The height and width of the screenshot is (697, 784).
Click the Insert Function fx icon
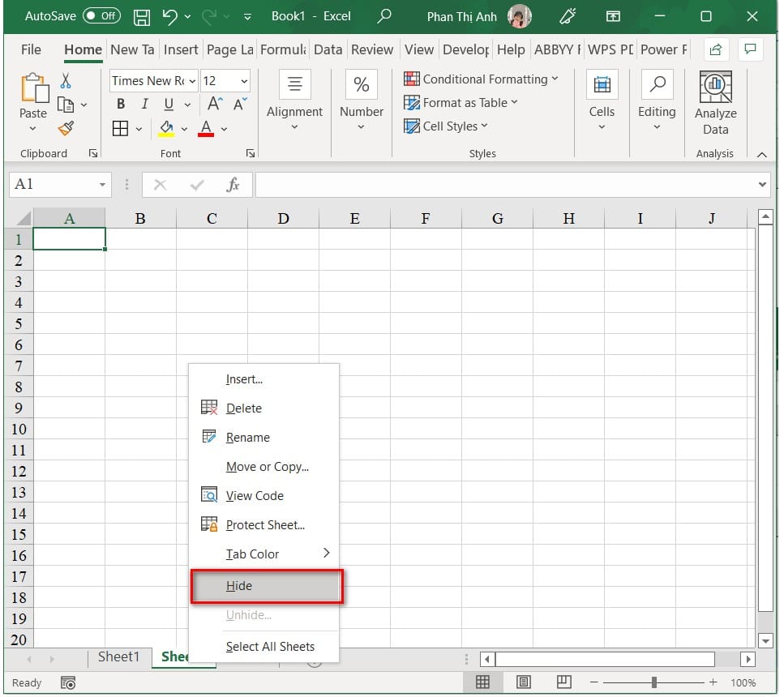pyautogui.click(x=233, y=185)
